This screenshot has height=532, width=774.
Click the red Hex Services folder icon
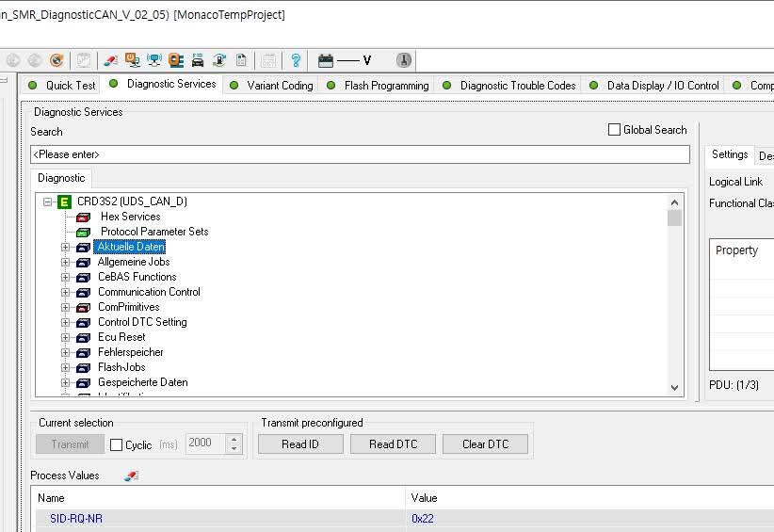pyautogui.click(x=84, y=218)
